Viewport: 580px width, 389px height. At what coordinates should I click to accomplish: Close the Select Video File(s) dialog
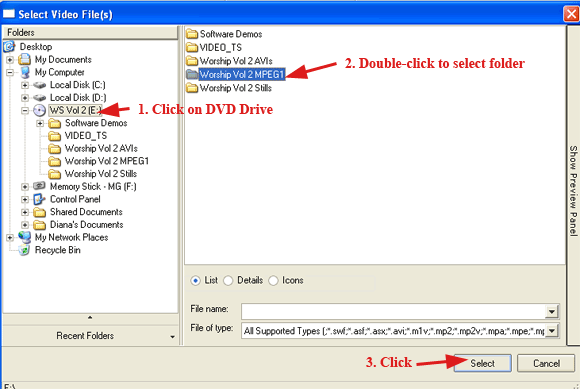(x=571, y=14)
